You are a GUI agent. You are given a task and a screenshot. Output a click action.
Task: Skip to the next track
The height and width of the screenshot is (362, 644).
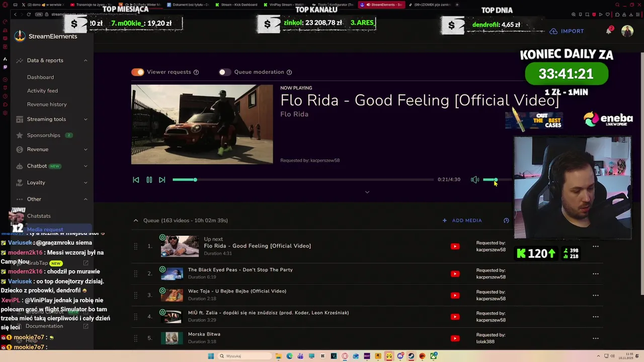coord(162,180)
